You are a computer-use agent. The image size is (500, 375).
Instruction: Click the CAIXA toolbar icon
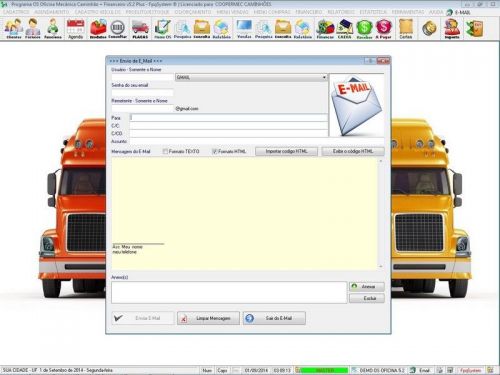[x=344, y=29]
